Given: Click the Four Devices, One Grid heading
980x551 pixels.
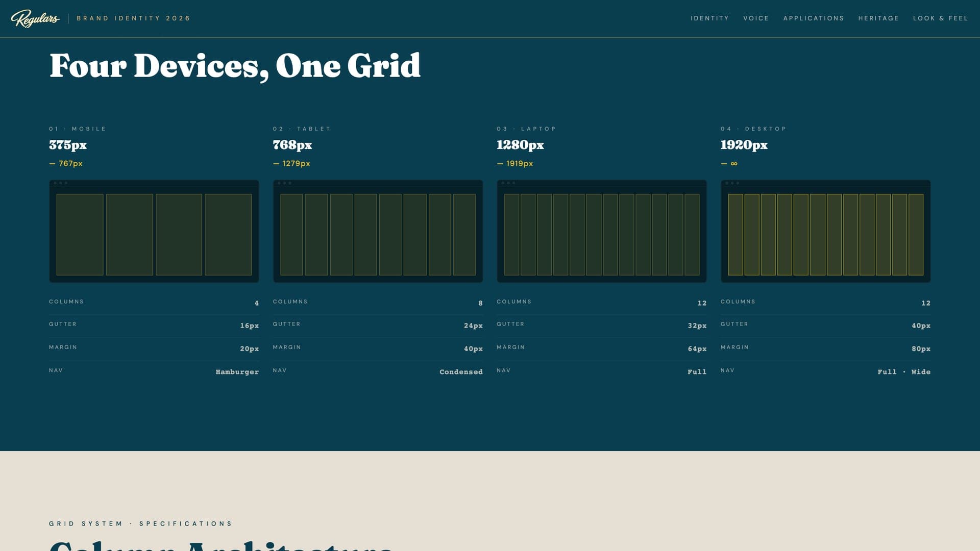Looking at the screenshot, I should [235, 66].
